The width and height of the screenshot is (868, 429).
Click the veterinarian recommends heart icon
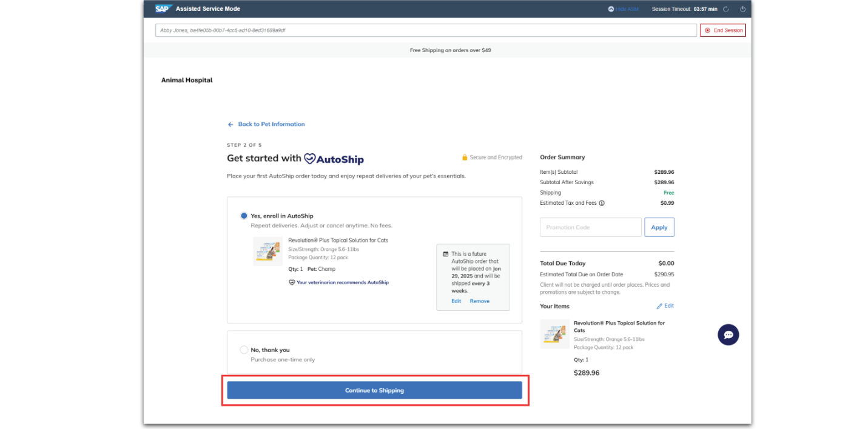pos(292,282)
